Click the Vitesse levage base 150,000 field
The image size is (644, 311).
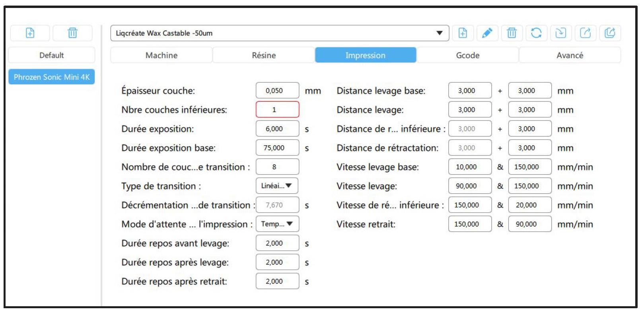[x=530, y=167]
